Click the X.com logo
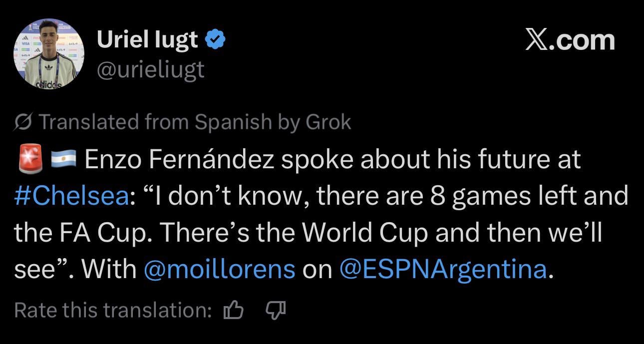 [x=570, y=40]
